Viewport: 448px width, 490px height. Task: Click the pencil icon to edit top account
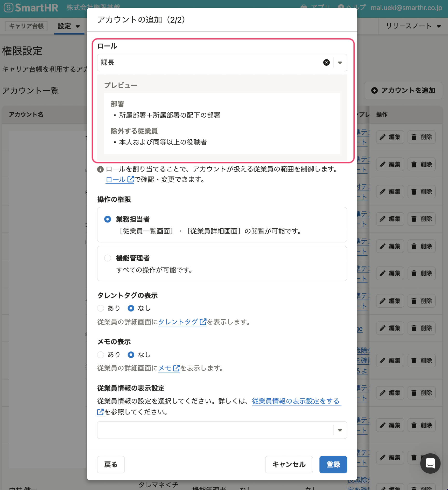pyautogui.click(x=383, y=137)
